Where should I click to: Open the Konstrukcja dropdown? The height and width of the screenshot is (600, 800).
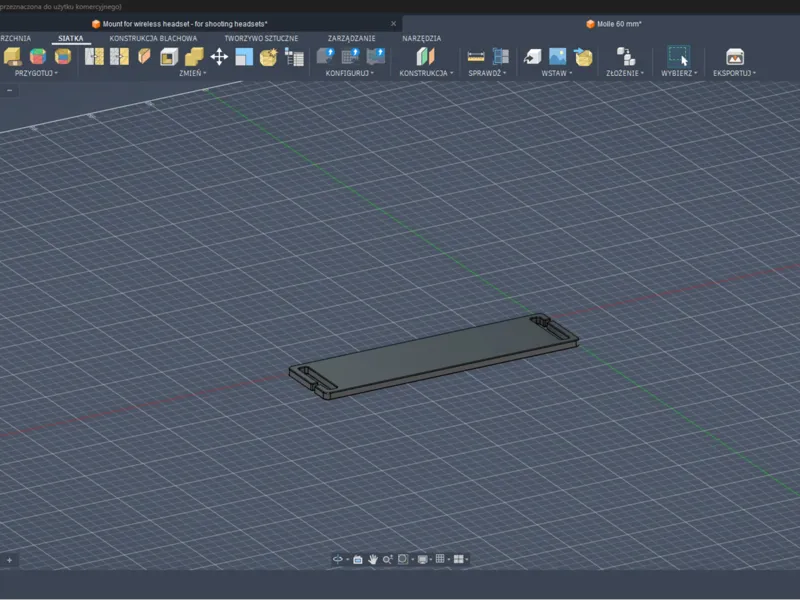(x=426, y=73)
